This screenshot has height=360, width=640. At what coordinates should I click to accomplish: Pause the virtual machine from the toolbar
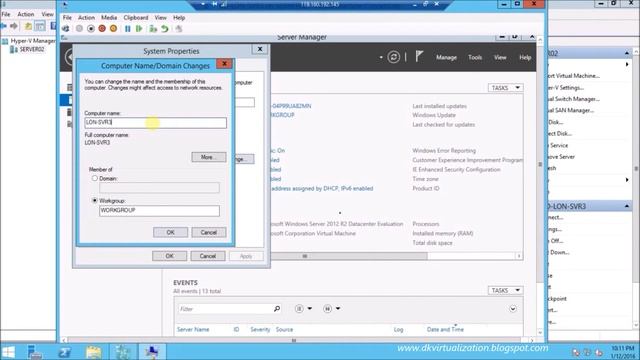[128, 29]
